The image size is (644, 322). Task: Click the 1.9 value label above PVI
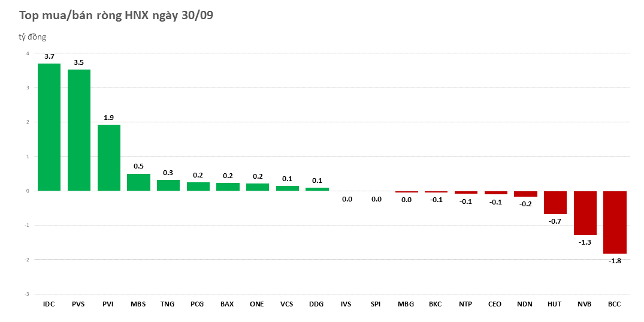coord(108,118)
